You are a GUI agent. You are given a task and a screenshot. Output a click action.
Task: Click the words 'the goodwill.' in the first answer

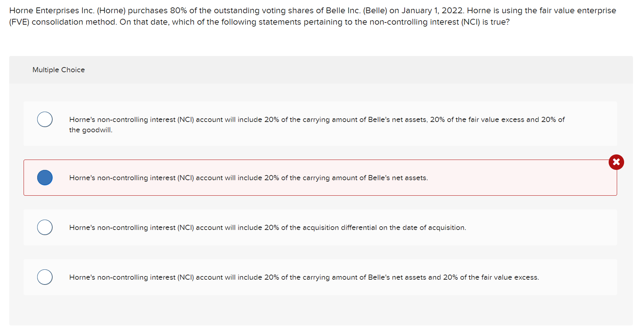coord(91,130)
